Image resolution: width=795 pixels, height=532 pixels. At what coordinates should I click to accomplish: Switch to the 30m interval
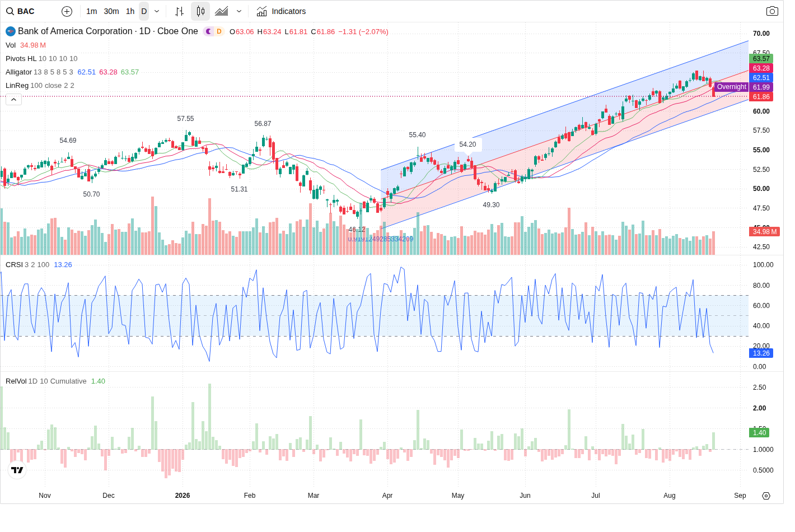click(x=111, y=11)
